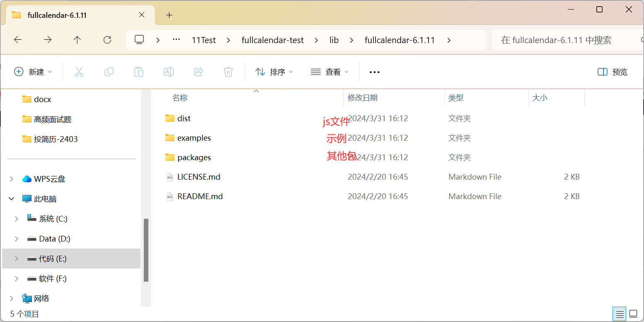Open the 新建 dropdown

coord(33,72)
